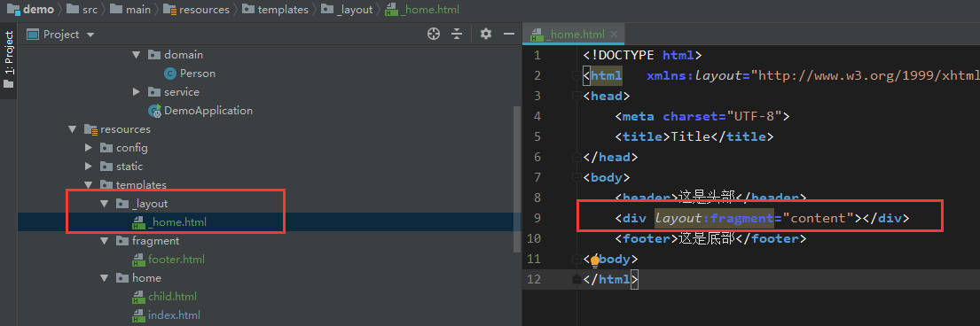Fold the html tag on line 2
Screen dimensions: 980x326
pyautogui.click(x=576, y=75)
